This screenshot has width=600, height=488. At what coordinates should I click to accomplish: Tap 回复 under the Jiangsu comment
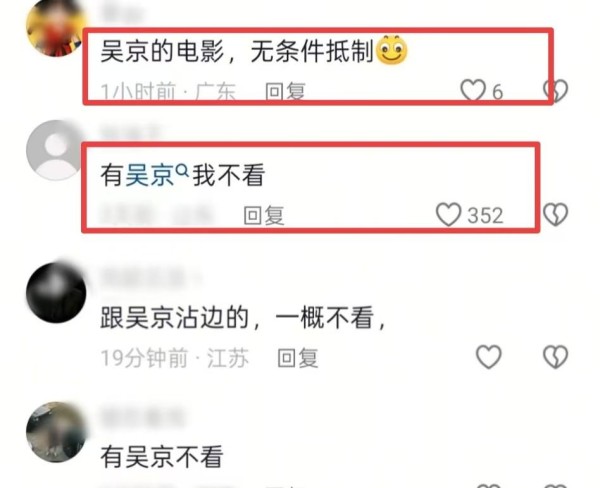(x=297, y=358)
